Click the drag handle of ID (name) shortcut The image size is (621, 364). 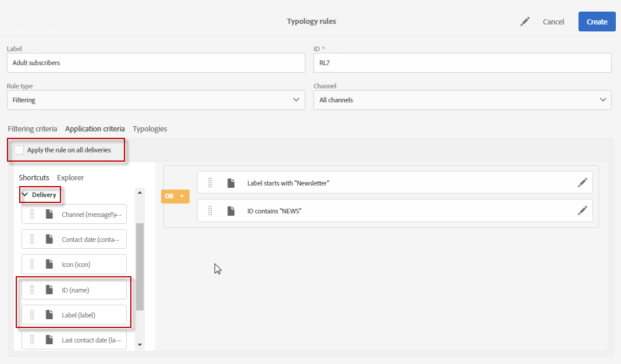pos(32,290)
